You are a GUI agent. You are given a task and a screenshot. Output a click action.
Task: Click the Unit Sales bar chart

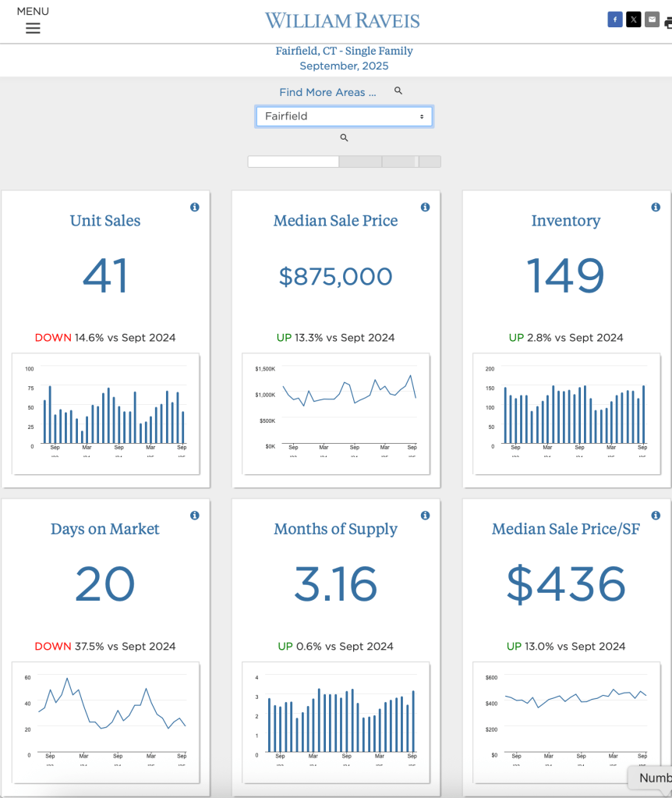pyautogui.click(x=106, y=412)
